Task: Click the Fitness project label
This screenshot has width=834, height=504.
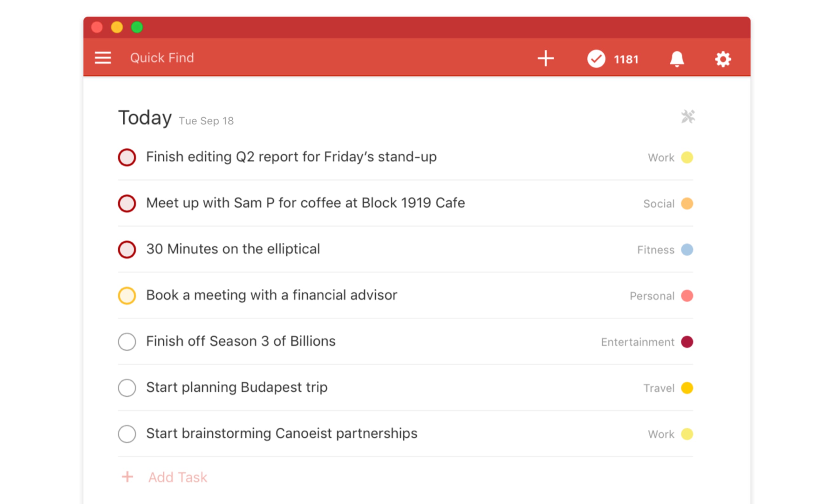Action: (x=656, y=250)
